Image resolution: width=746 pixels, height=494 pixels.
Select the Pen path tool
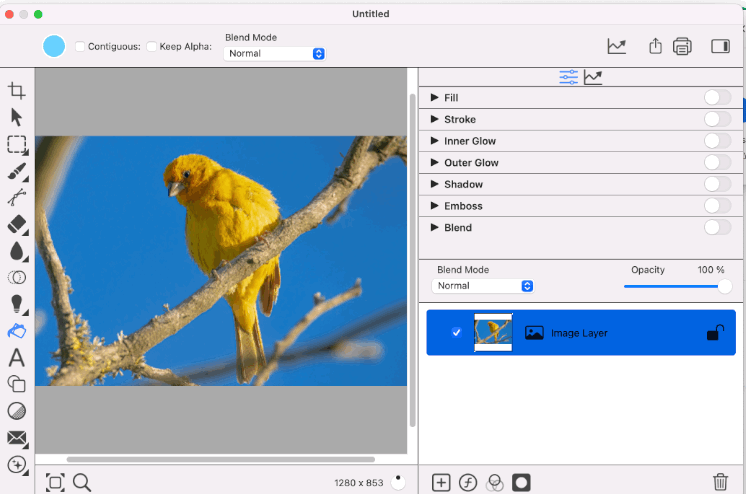click(17, 197)
